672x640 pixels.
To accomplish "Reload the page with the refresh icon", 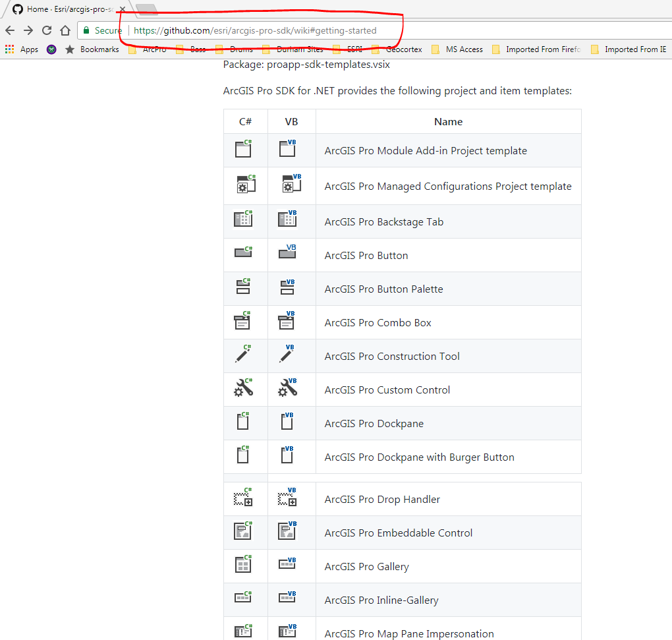I will point(47,30).
